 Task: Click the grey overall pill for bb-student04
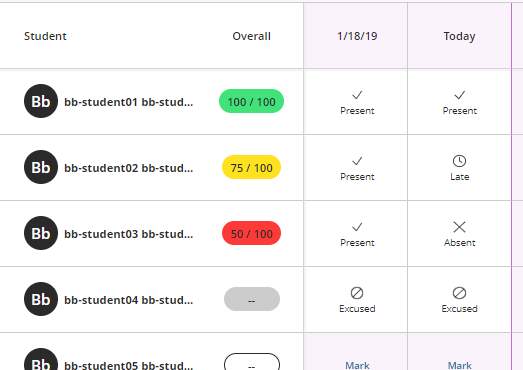coord(252,299)
